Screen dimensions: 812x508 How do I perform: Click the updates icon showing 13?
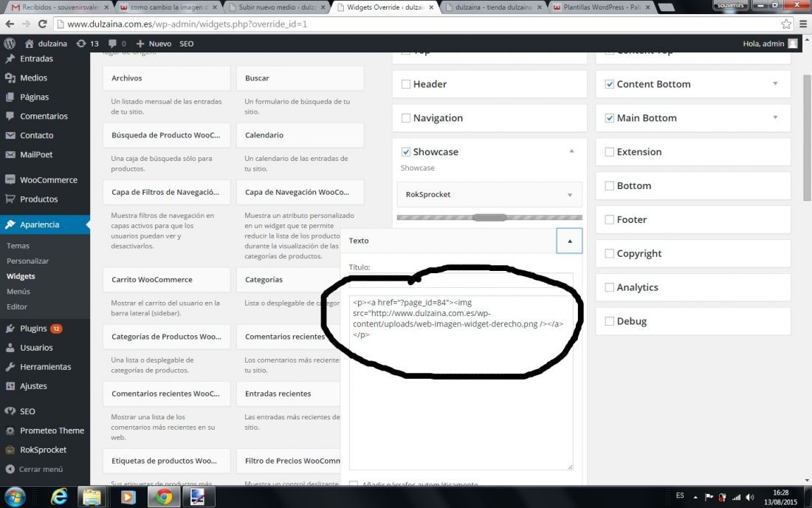click(x=80, y=44)
